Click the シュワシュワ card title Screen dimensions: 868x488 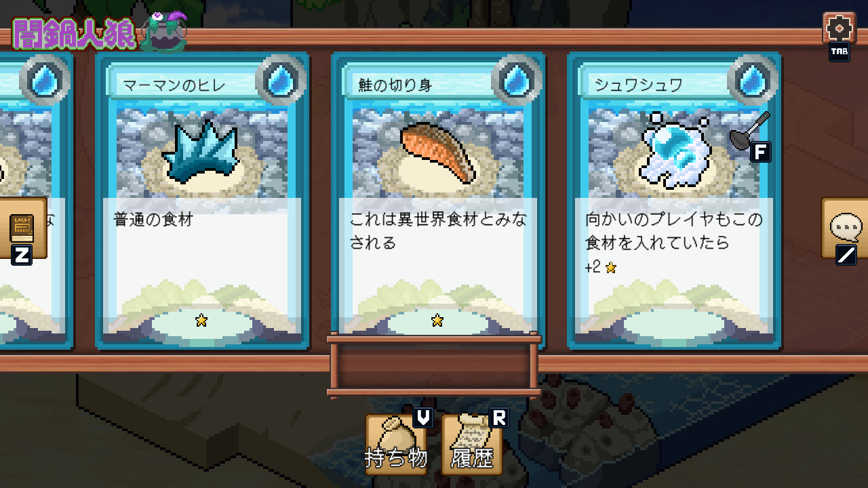(638, 85)
